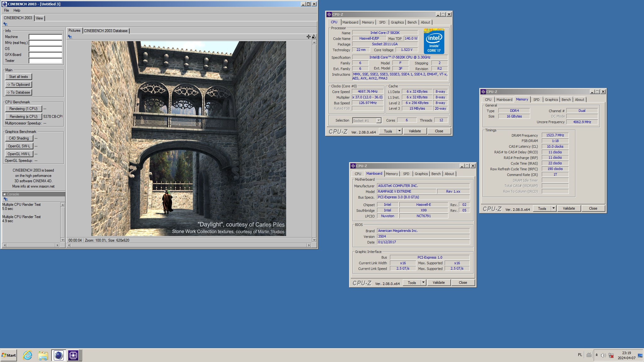Select the CPU-Z taskbar icon
644x362 pixels.
click(73, 355)
